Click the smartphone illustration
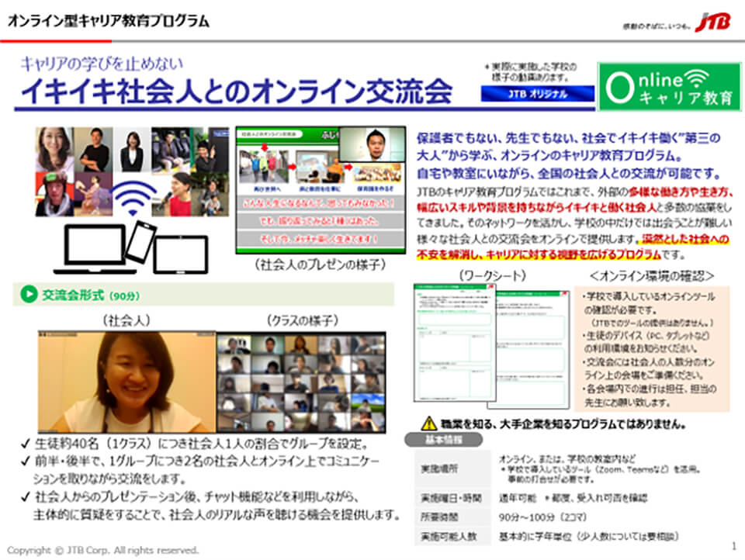 [140, 241]
